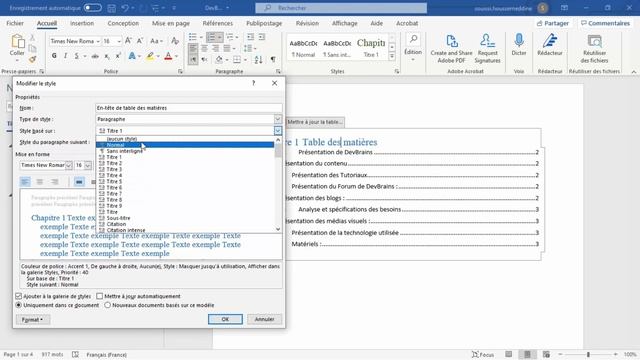640x360 pixels.
Task: Select left alignment in style dialog
Action: (25, 182)
